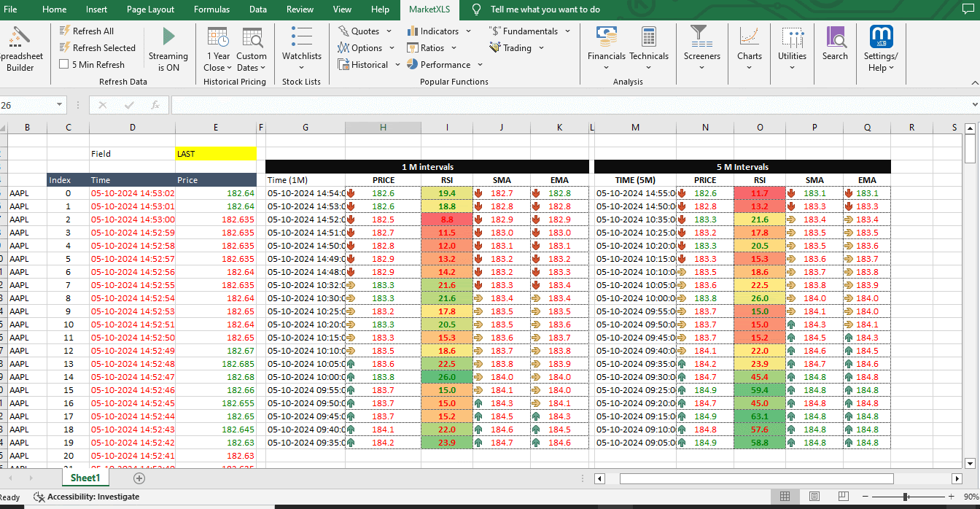
Task: Open the Fundamentals dropdown menu
Action: tap(529, 31)
